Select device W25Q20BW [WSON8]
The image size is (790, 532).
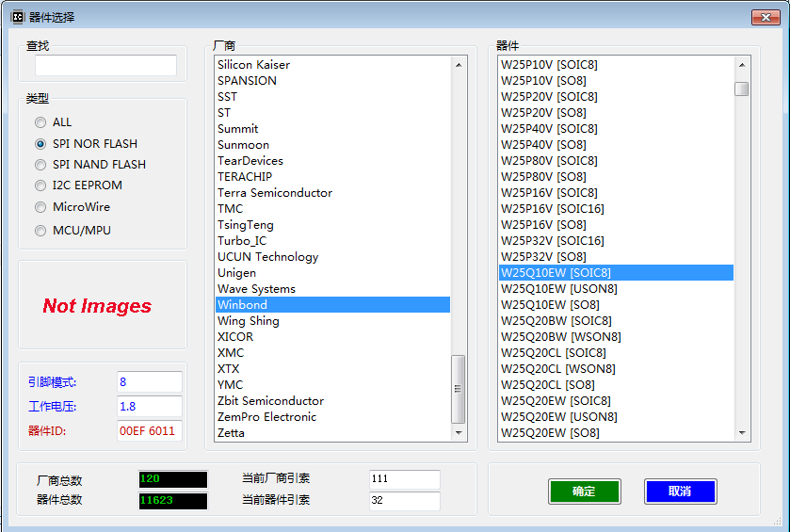point(616,337)
